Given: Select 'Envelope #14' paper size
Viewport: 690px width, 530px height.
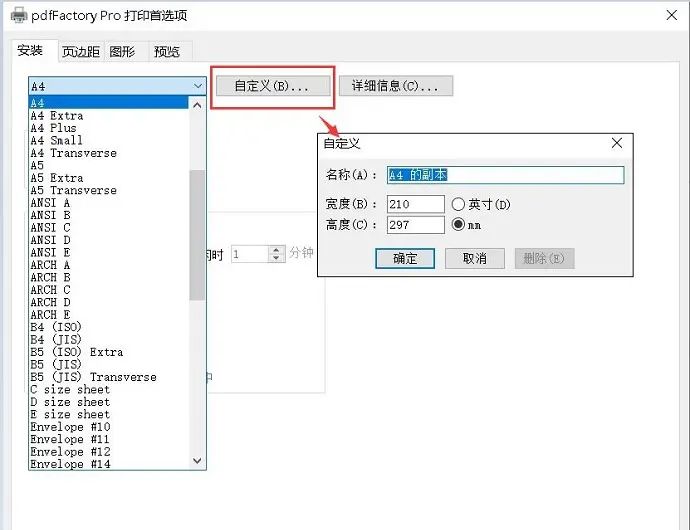Looking at the screenshot, I should (x=109, y=464).
